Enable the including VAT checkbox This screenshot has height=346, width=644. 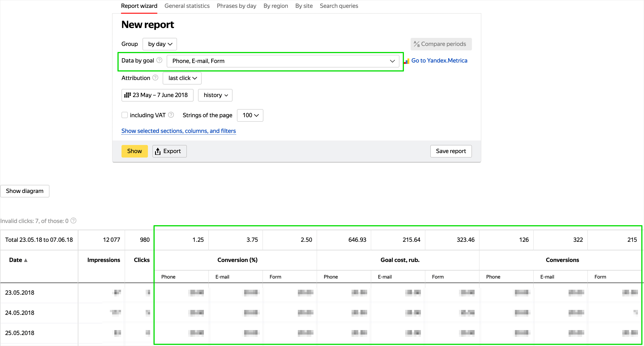tap(124, 115)
